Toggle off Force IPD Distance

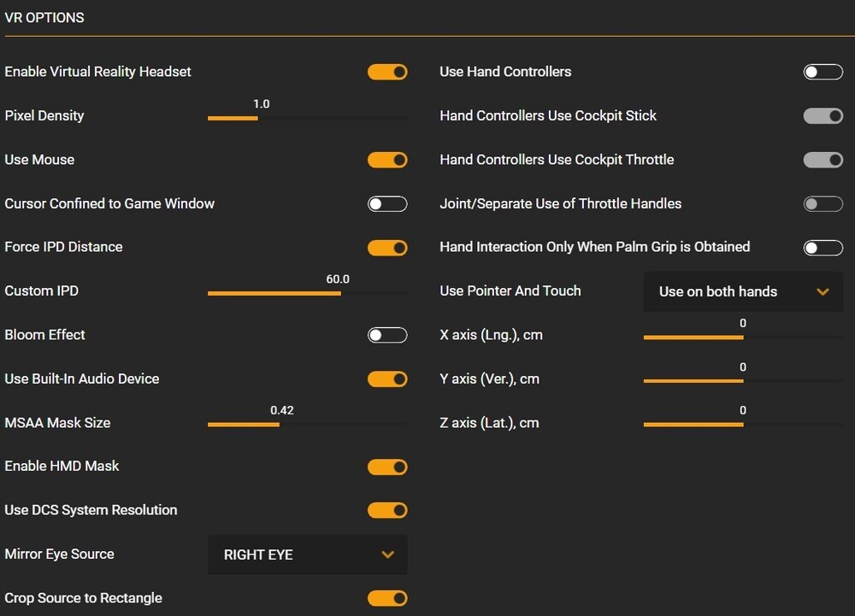pos(387,248)
